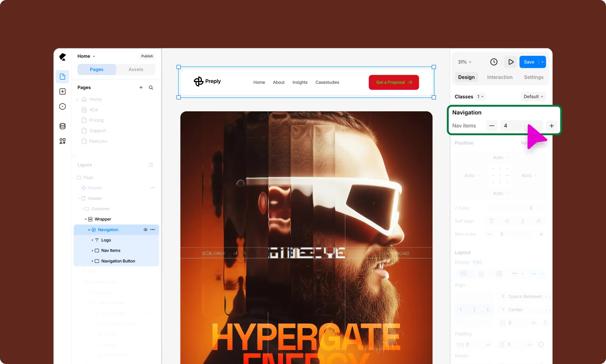Screen dimensions: 606x364
Task: Click the app logo in left sidebar
Action: point(62,57)
